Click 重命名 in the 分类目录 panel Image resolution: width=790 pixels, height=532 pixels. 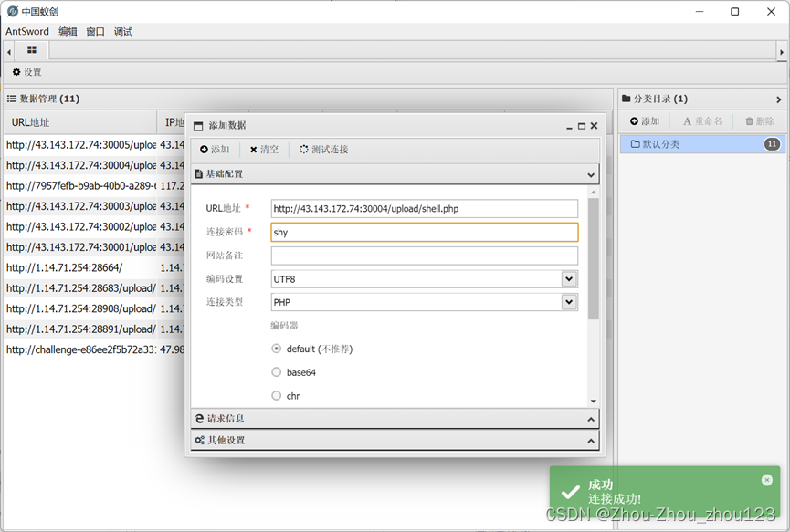point(702,121)
